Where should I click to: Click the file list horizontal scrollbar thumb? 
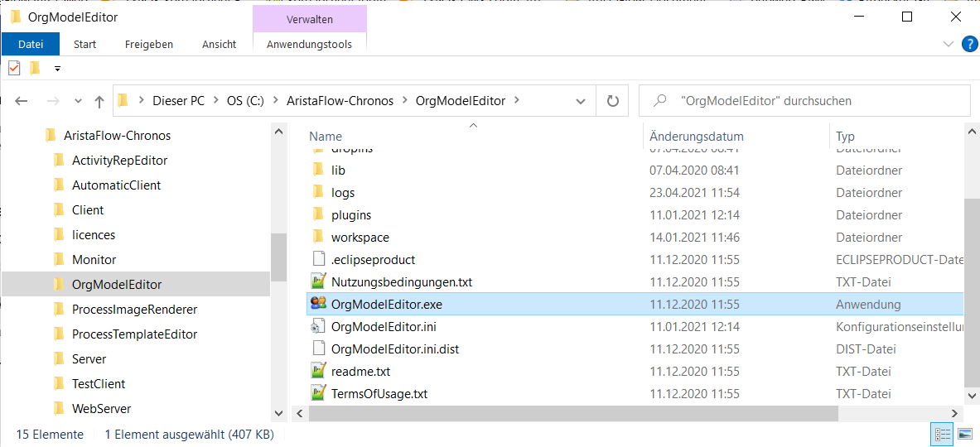point(572,413)
